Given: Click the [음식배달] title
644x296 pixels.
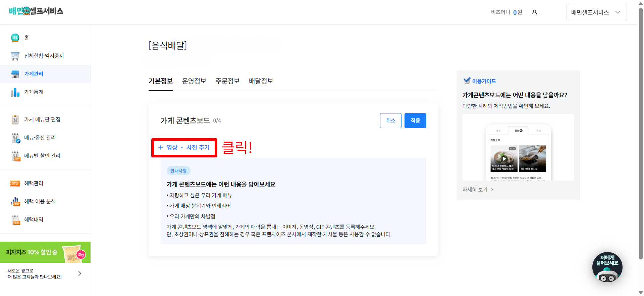Looking at the screenshot, I should [x=168, y=45].
